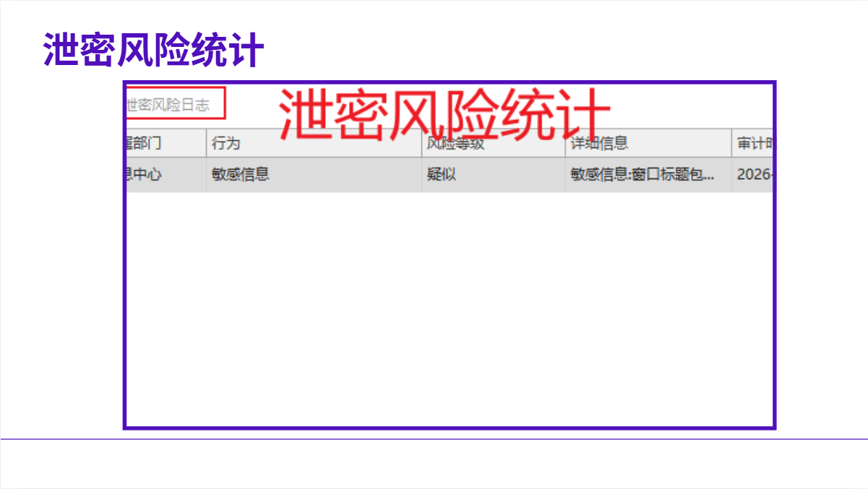
Task: Click the divider between 风险等级 and 详细信息 headers
Action: [x=565, y=143]
